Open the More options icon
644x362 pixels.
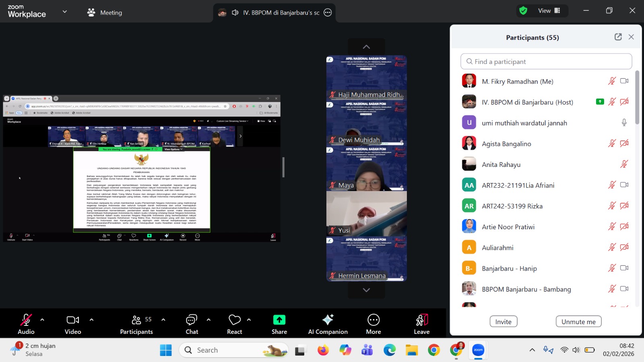tap(373, 320)
